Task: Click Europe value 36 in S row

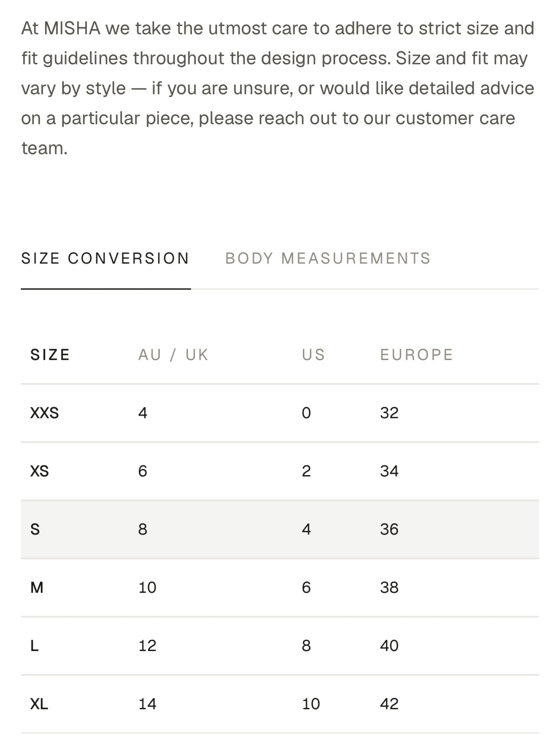Action: (x=389, y=529)
